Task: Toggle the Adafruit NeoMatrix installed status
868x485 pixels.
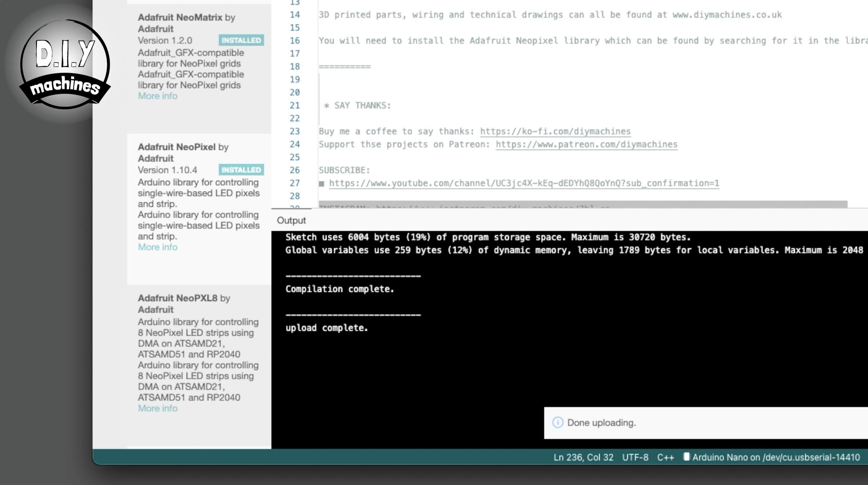Action: coord(240,40)
